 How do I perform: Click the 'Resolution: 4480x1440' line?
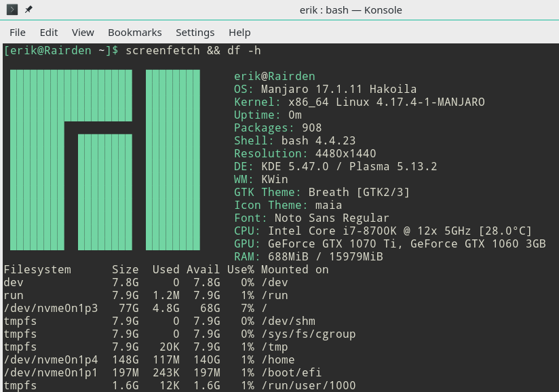(305, 153)
